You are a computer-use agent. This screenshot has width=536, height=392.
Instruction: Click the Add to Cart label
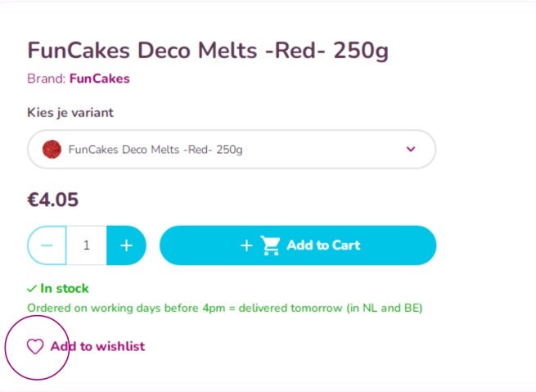point(323,245)
